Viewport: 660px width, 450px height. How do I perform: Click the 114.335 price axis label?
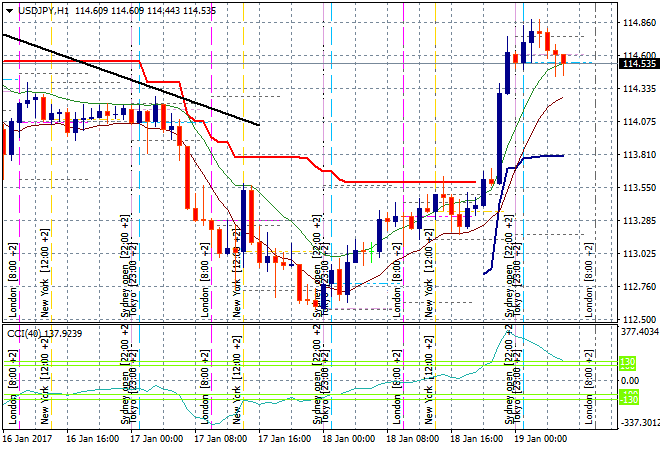click(639, 88)
